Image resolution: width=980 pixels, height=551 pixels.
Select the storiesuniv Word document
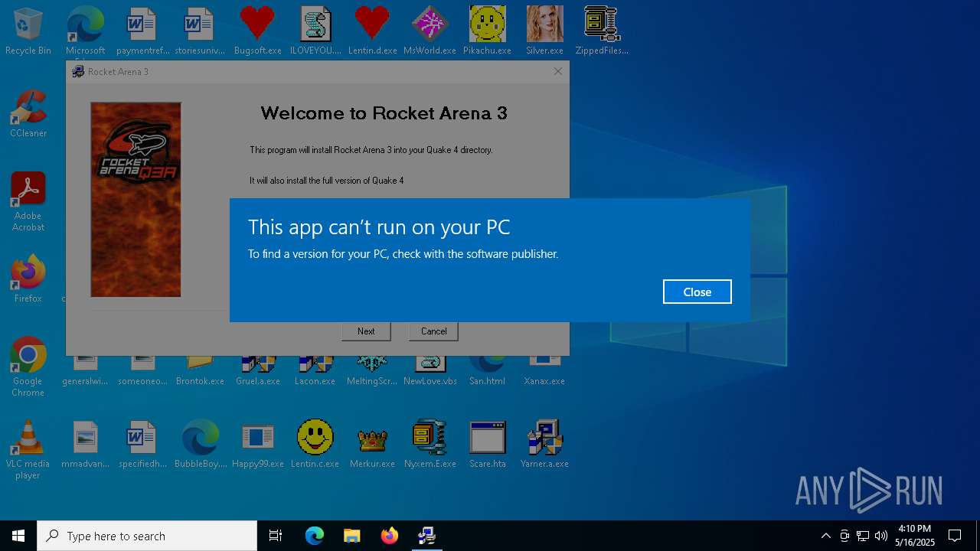(200, 31)
